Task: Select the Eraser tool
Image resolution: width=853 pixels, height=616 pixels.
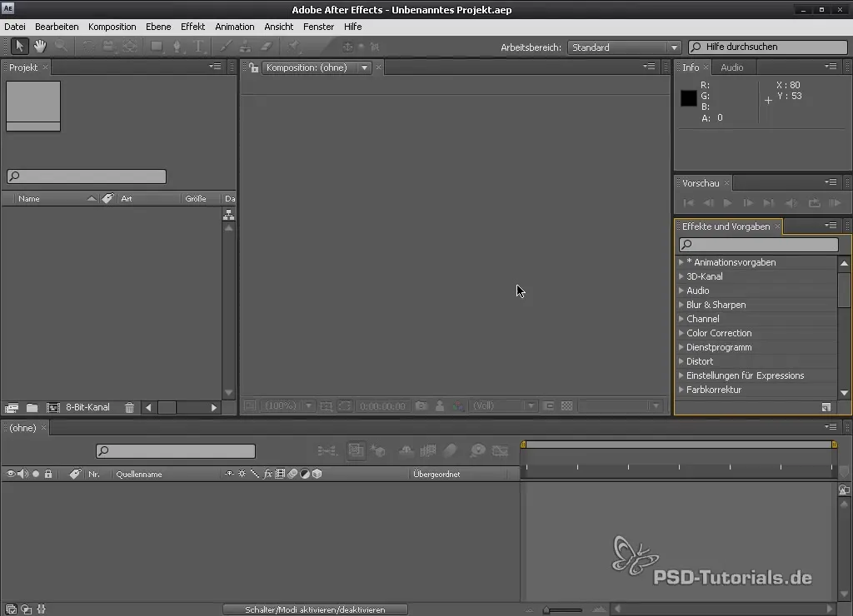Action: point(267,47)
